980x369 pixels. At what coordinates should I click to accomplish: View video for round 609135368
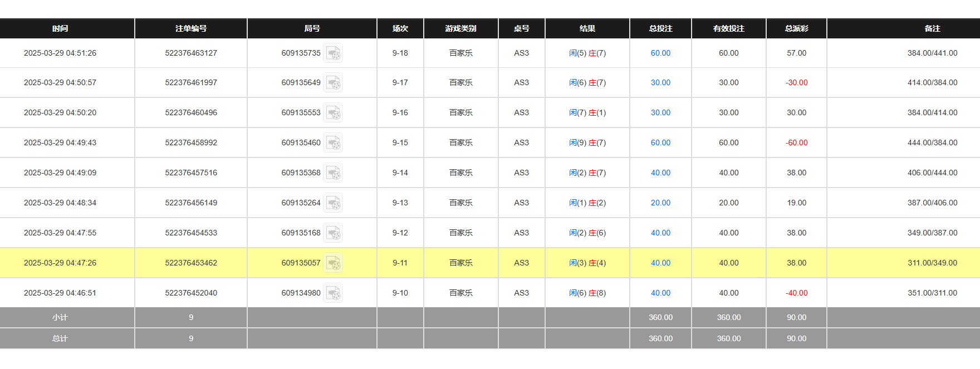pyautogui.click(x=333, y=173)
